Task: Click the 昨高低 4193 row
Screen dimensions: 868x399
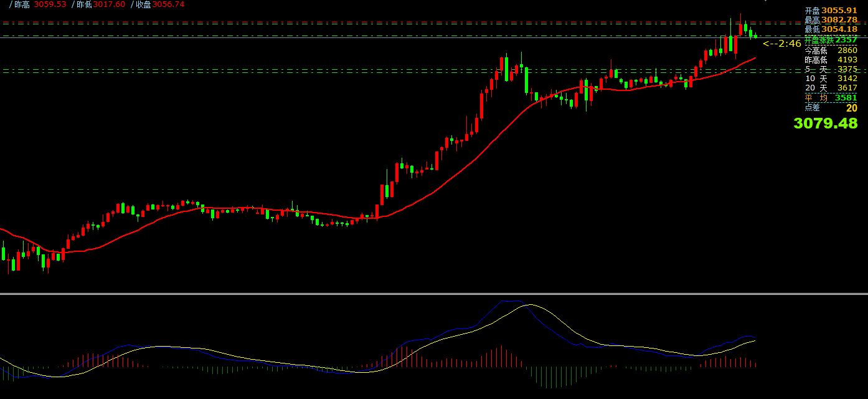Action: point(831,60)
